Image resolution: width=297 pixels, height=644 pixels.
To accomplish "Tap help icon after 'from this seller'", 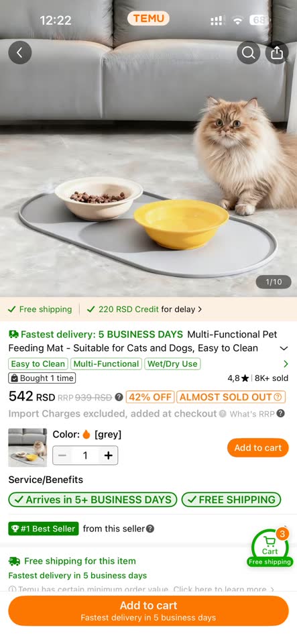I will [x=150, y=529].
